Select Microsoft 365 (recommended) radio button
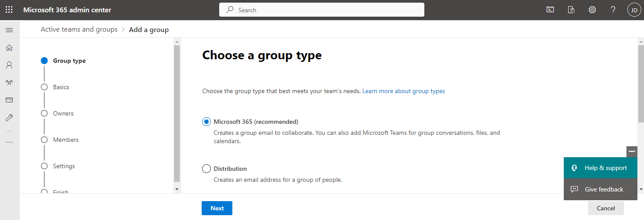 pyautogui.click(x=206, y=122)
